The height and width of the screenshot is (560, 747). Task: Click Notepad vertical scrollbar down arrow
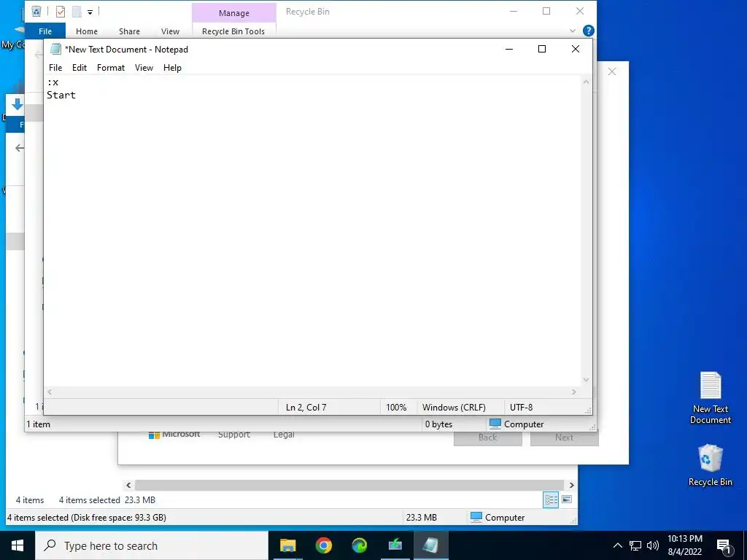pyautogui.click(x=586, y=380)
